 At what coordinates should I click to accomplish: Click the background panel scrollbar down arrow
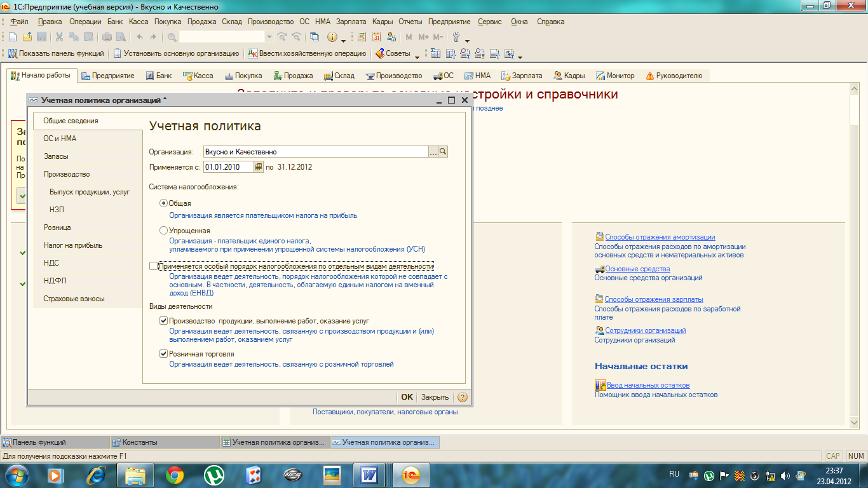click(x=855, y=421)
